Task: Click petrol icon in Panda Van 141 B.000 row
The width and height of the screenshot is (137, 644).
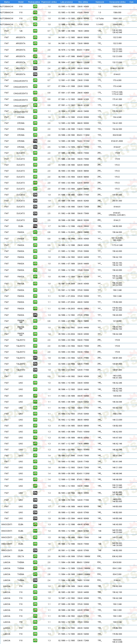Action: (35, 321)
